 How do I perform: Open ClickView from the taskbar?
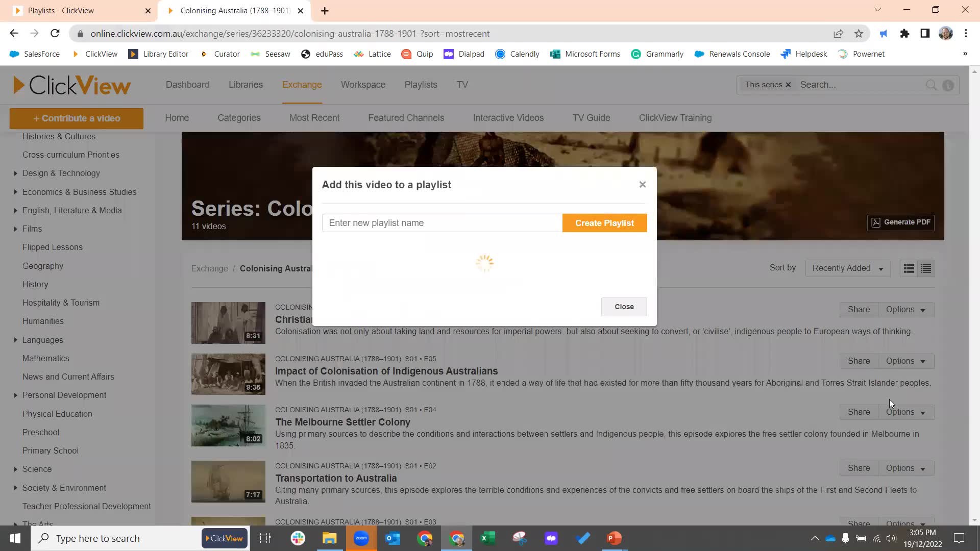(x=224, y=538)
